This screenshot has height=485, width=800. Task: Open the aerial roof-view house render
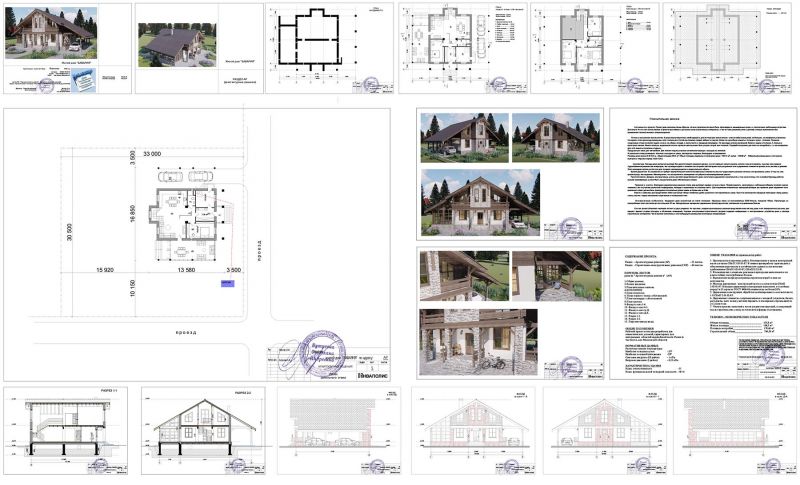177,44
